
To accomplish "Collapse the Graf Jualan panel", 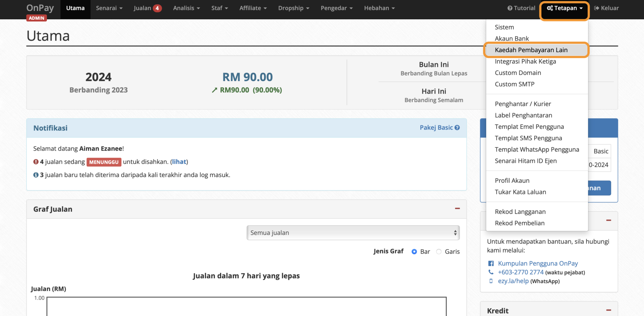I will (x=458, y=208).
